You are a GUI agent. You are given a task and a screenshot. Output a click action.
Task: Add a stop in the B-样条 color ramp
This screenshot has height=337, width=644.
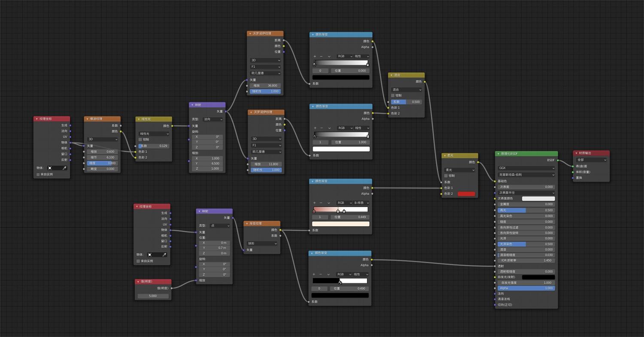coord(314,203)
